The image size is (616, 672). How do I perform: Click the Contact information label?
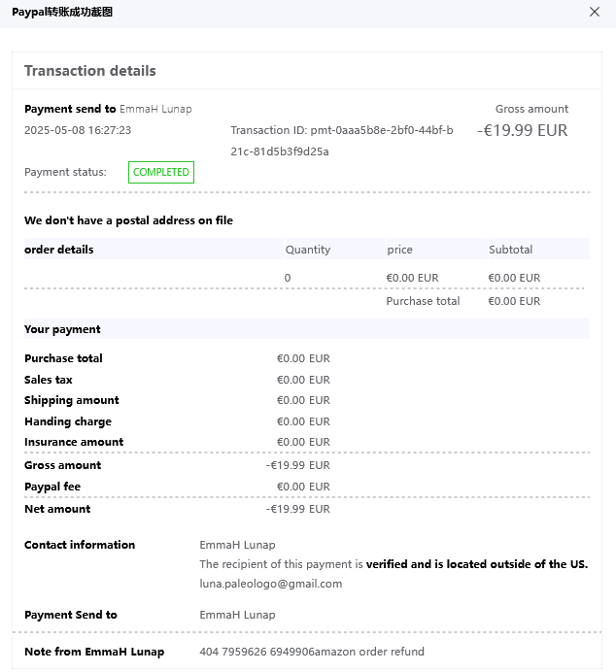[x=80, y=545]
